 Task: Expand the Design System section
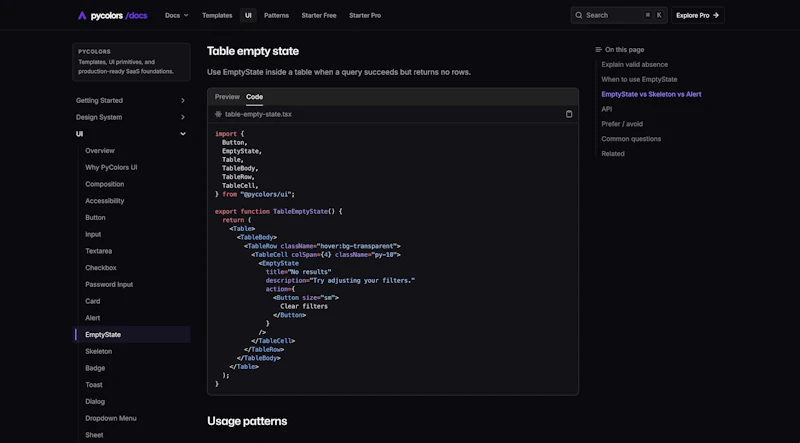tap(131, 117)
